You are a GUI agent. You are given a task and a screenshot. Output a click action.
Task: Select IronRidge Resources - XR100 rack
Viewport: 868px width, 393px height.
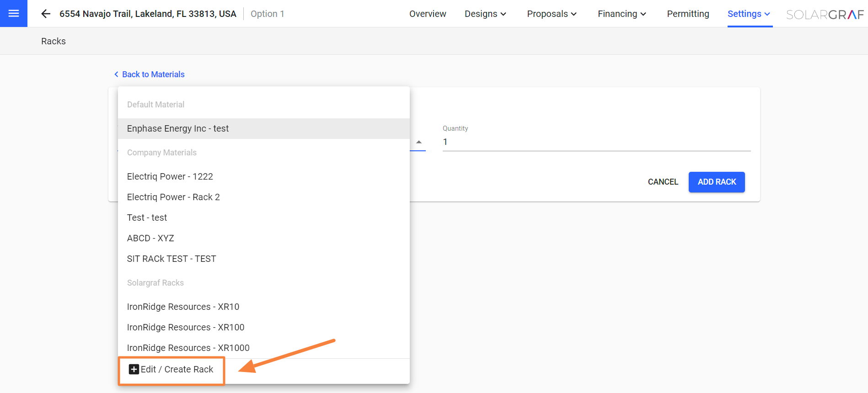pyautogui.click(x=186, y=327)
